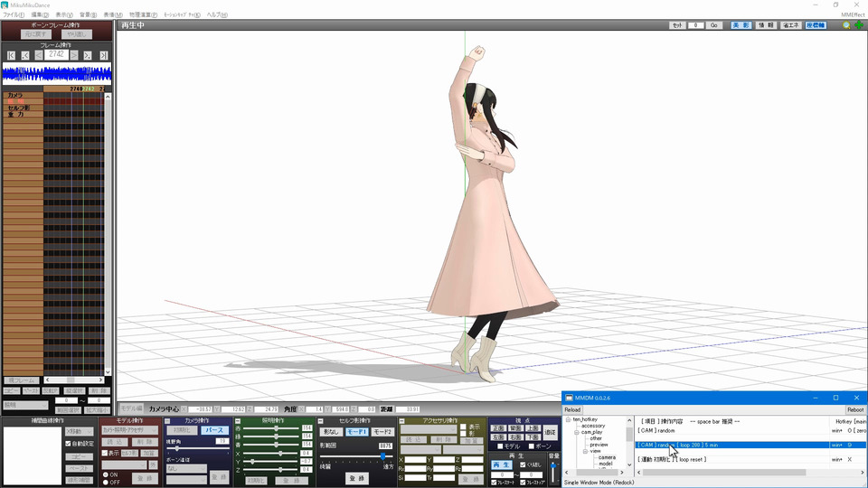The width and height of the screenshot is (868, 488).
Task: Open the 物理演算(P) menu
Action: tap(143, 15)
